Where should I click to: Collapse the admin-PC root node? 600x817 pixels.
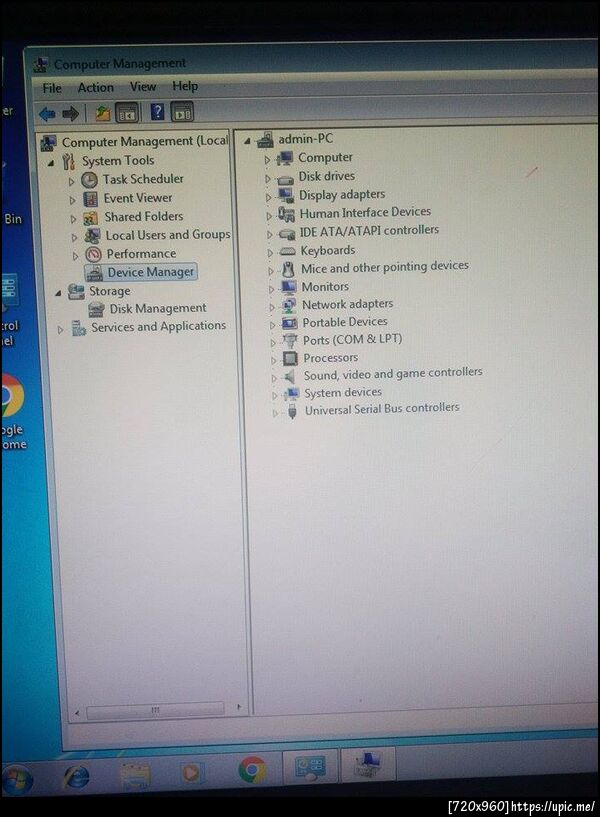(247, 141)
